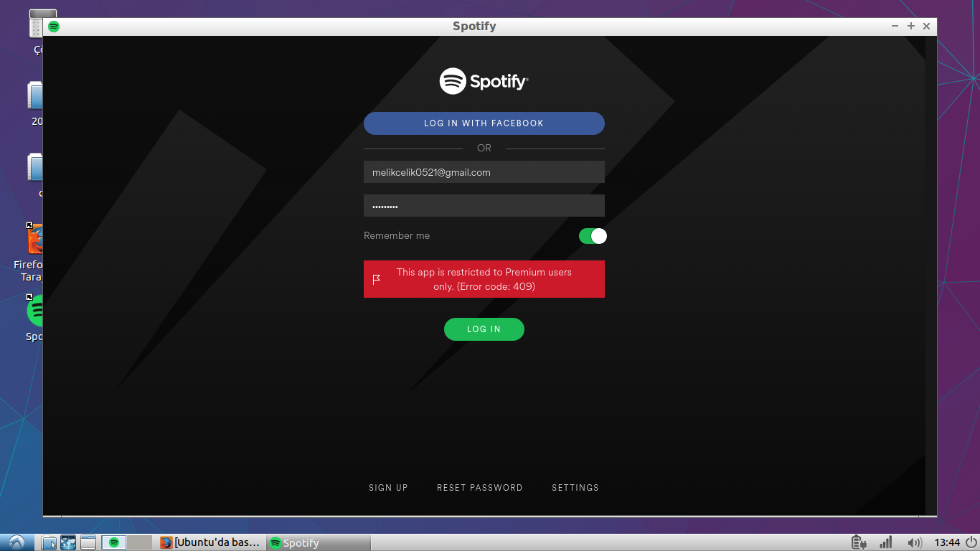Click the show desktop icon in taskbar
980x551 pixels.
(88, 542)
